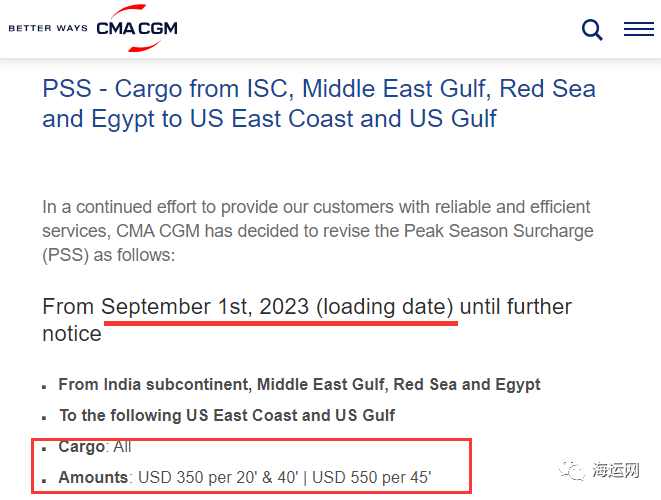Click the introductory paragraph about revising PSS
This screenshot has width=661, height=500.
[x=317, y=230]
